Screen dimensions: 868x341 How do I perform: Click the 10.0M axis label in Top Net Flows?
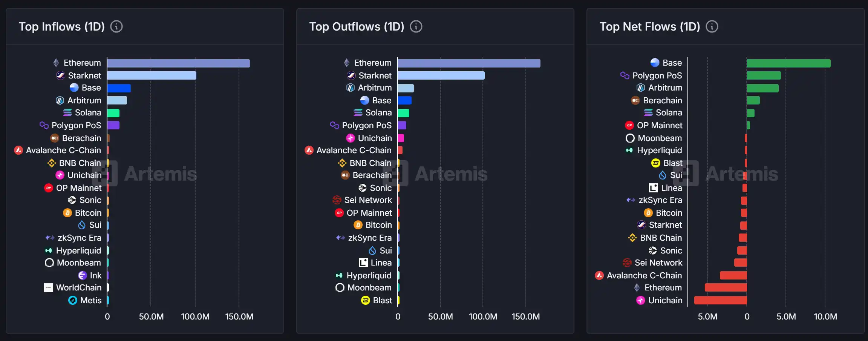coord(825,316)
